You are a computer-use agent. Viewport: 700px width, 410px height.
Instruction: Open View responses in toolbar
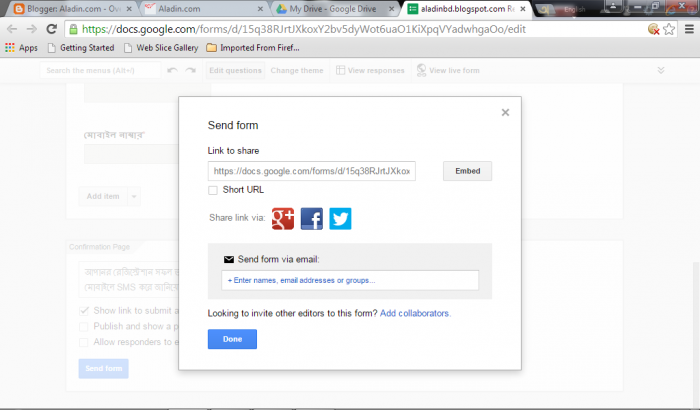(x=370, y=71)
